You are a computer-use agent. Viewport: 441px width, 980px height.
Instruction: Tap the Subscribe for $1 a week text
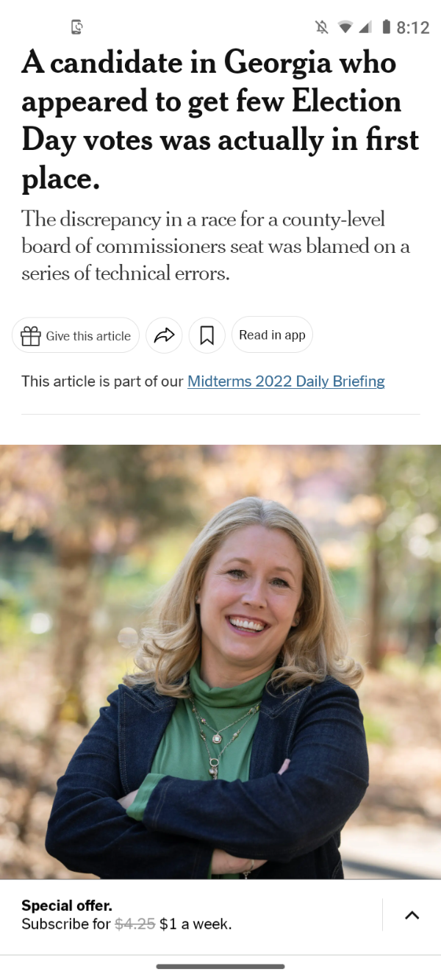tap(126, 924)
